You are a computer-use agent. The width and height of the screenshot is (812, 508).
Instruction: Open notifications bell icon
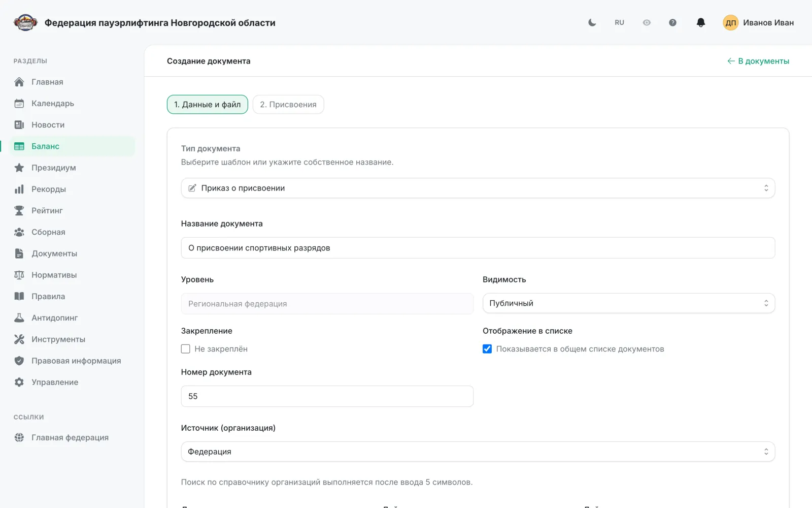pos(701,22)
